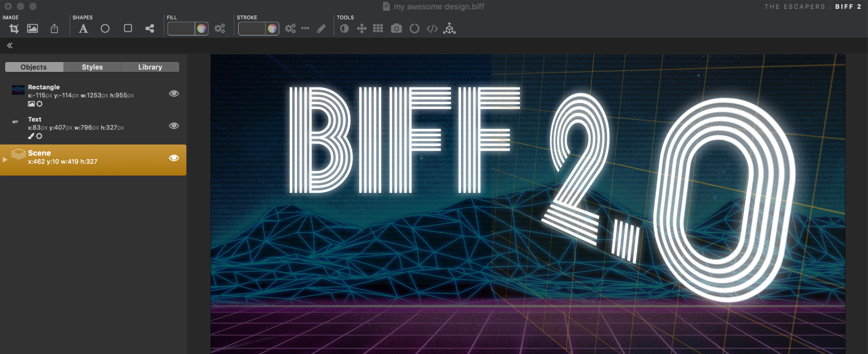Click the document icon in title bar
The height and width of the screenshot is (354, 868).
386,7
